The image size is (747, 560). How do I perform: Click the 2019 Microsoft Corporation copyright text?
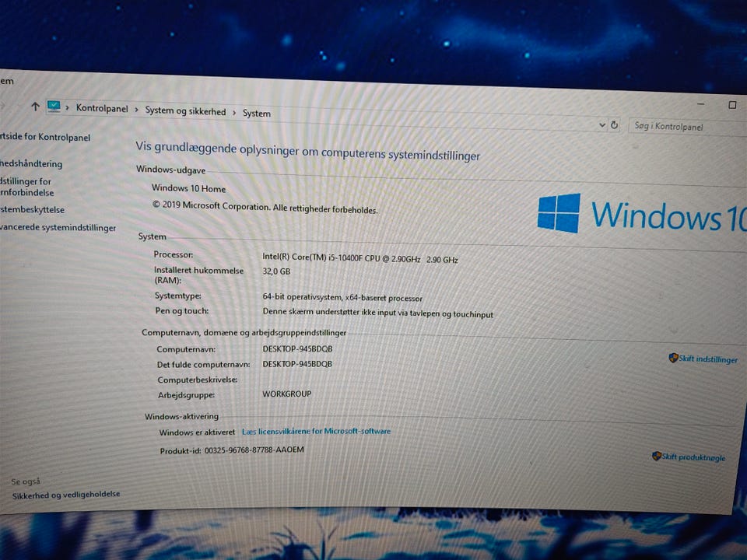click(265, 207)
